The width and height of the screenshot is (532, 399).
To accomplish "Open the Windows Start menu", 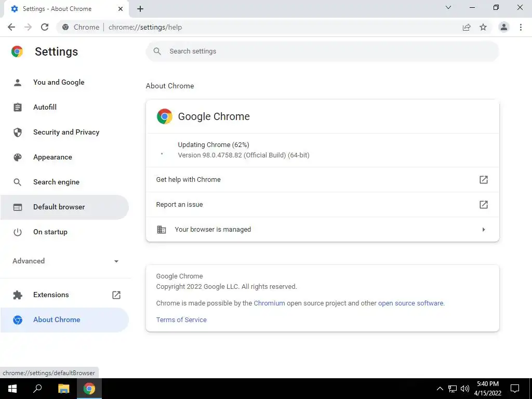I will (12, 389).
